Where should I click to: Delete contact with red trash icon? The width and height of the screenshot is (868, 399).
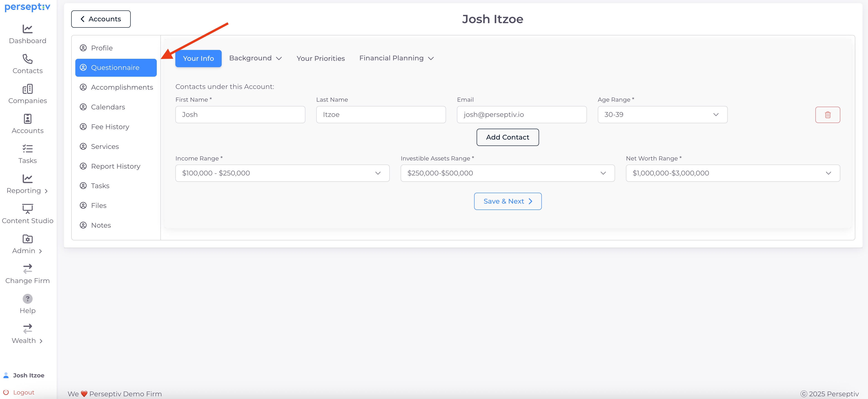point(827,115)
